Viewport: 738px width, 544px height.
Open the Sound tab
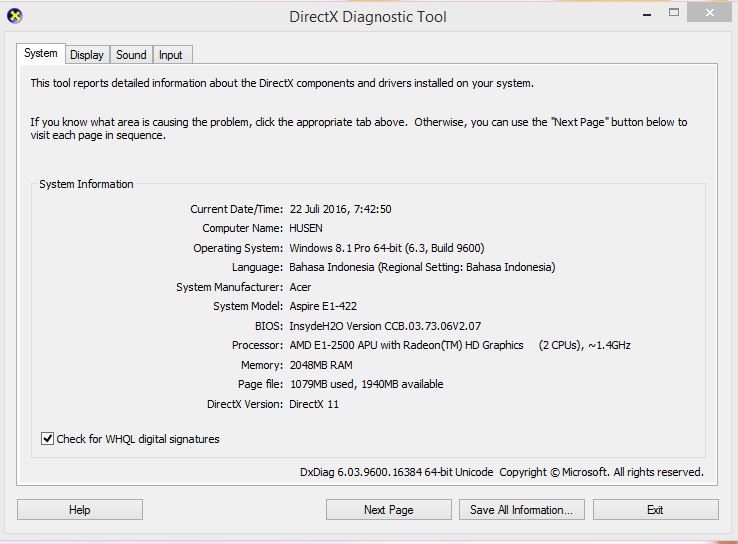pos(131,55)
